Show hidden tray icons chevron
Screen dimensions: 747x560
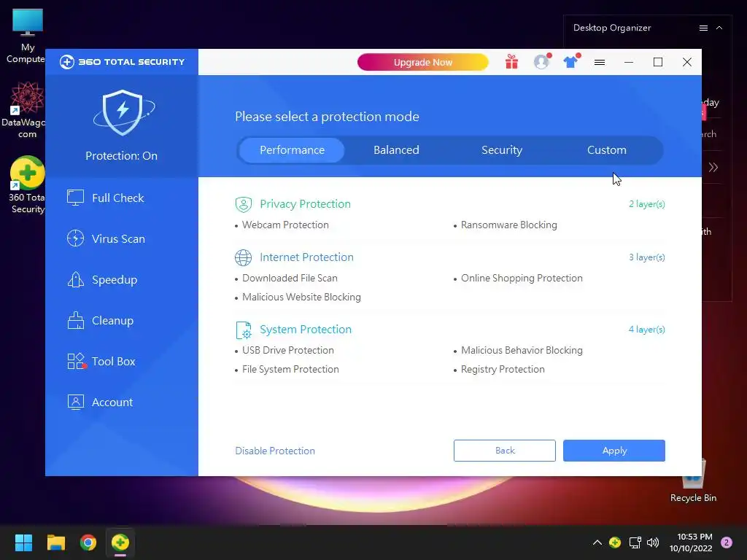pyautogui.click(x=597, y=542)
